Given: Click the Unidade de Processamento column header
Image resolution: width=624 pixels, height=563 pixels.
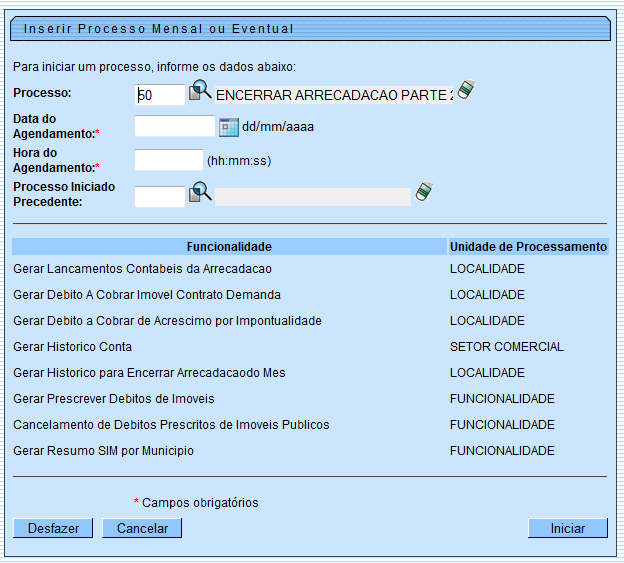Looking at the screenshot, I should pyautogui.click(x=527, y=247).
